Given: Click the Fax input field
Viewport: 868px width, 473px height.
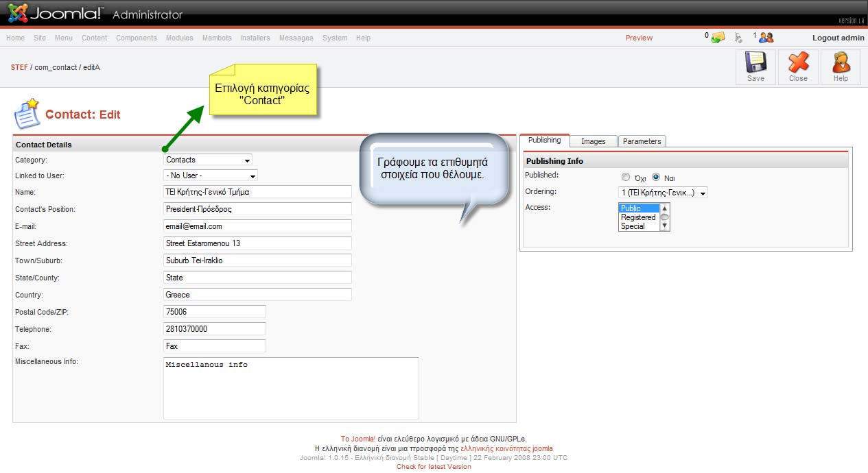Looking at the screenshot, I should click(x=215, y=346).
